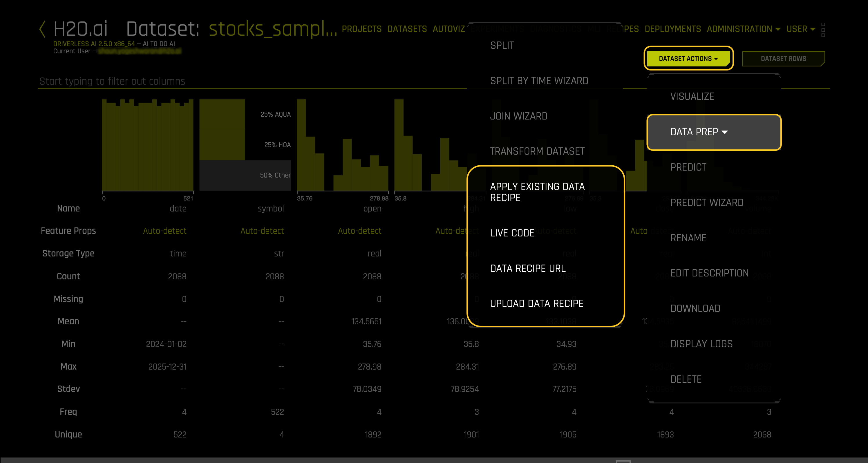Choose Apply Existing Data Recipe
Image resolution: width=868 pixels, height=463 pixels.
pos(537,192)
